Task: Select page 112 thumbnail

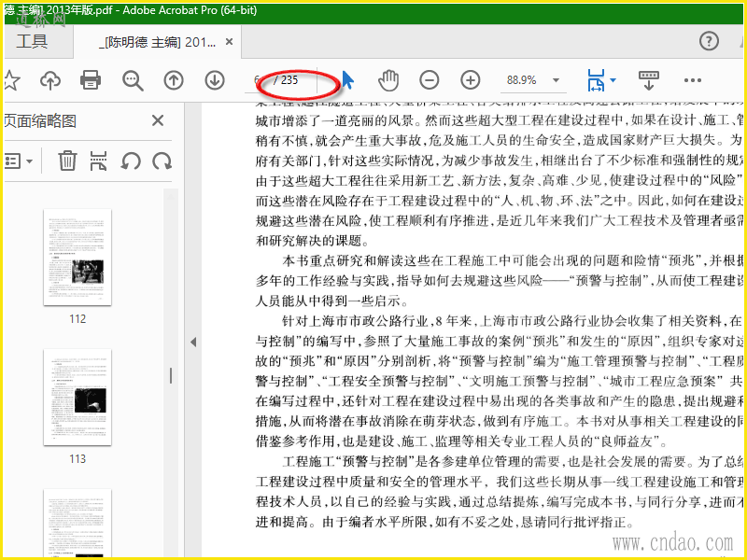Action: [x=78, y=258]
